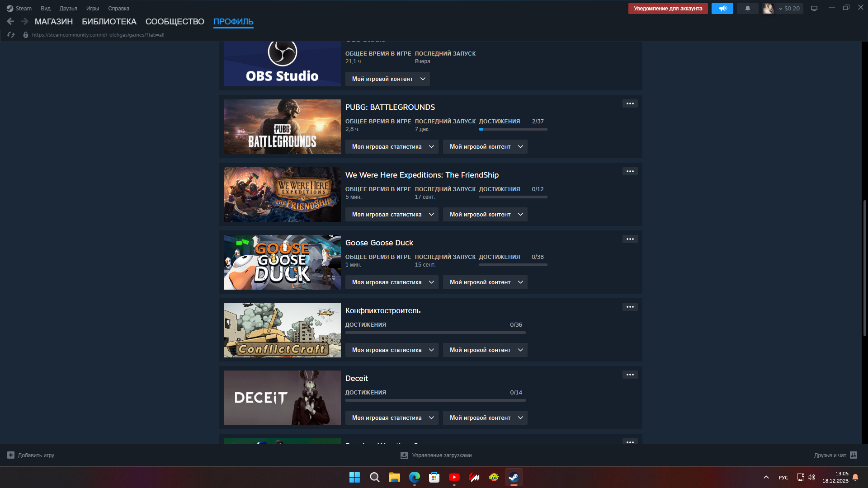Open the РУС language indicator
Image resolution: width=868 pixels, height=488 pixels.
coord(783,478)
